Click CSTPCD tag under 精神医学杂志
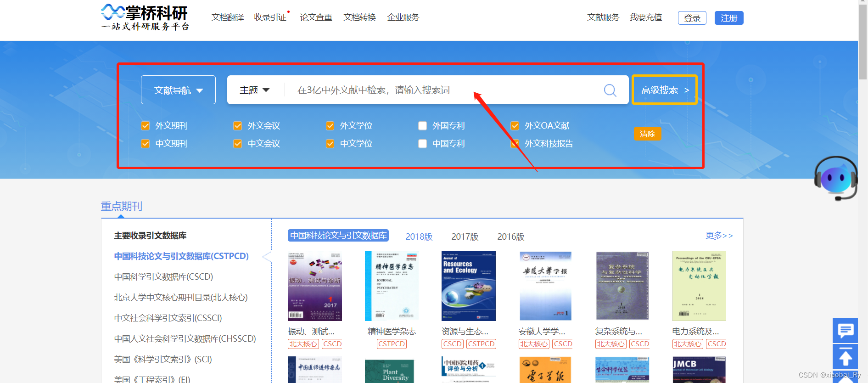Viewport: 868px width, 383px height. click(392, 344)
